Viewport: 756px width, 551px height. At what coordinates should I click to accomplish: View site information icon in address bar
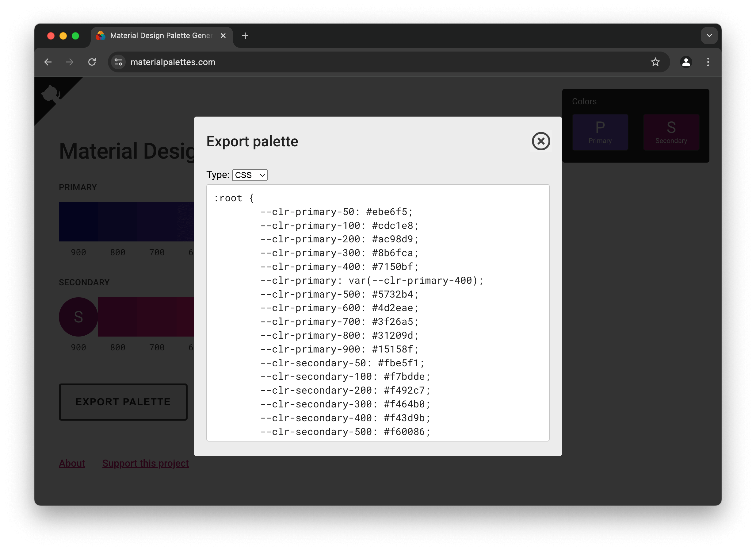[118, 62]
